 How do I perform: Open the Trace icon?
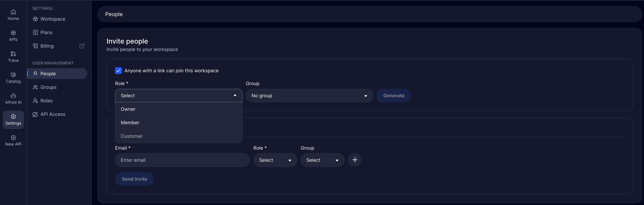tap(13, 54)
